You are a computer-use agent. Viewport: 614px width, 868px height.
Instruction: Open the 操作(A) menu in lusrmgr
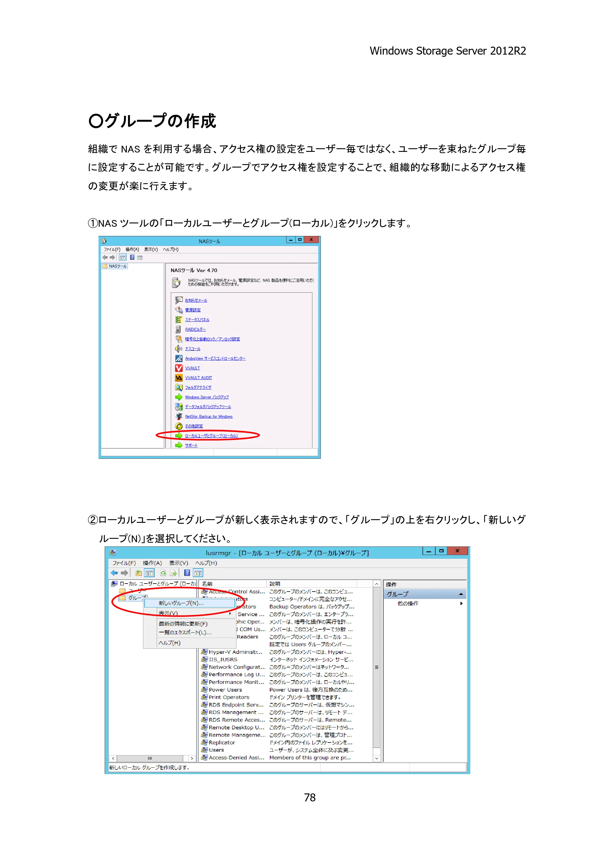[152, 563]
